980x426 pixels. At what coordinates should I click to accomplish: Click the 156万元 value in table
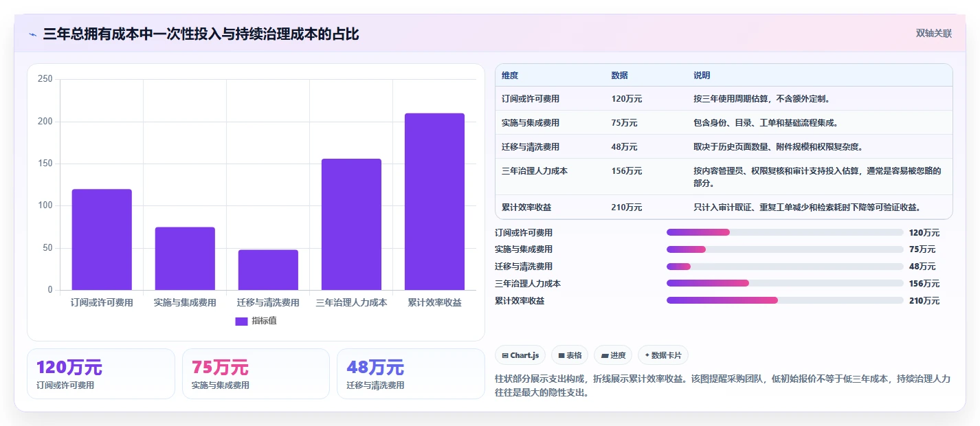click(x=627, y=171)
